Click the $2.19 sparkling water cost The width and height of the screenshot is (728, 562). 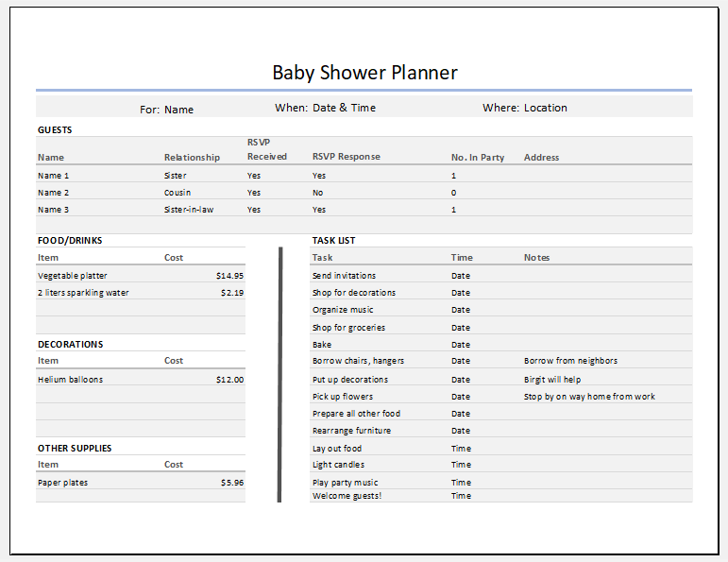point(232,293)
